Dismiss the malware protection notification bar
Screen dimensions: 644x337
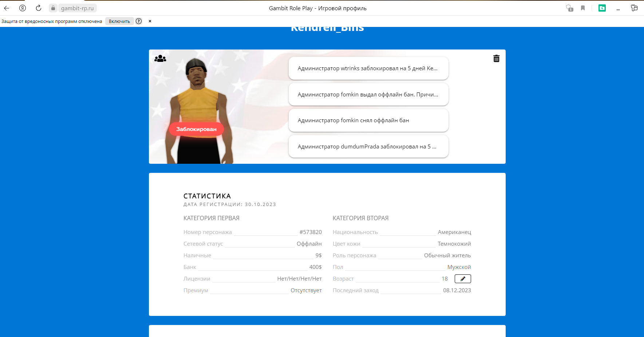pyautogui.click(x=150, y=21)
